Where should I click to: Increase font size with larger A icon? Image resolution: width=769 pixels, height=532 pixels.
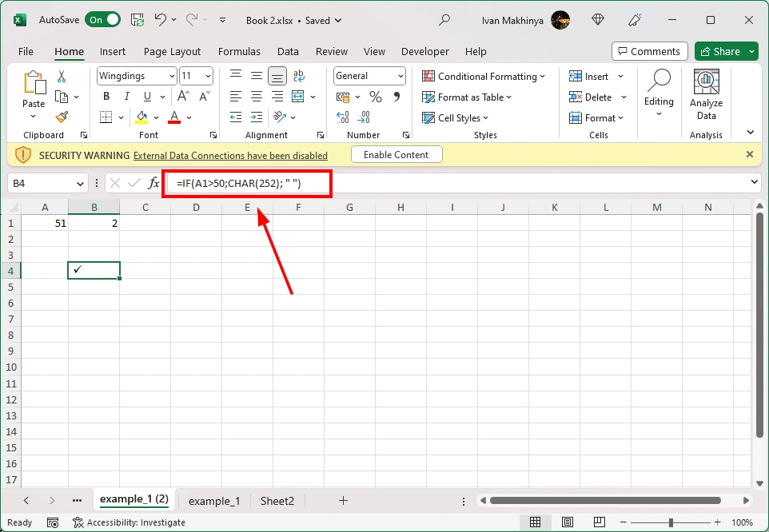coord(183,96)
